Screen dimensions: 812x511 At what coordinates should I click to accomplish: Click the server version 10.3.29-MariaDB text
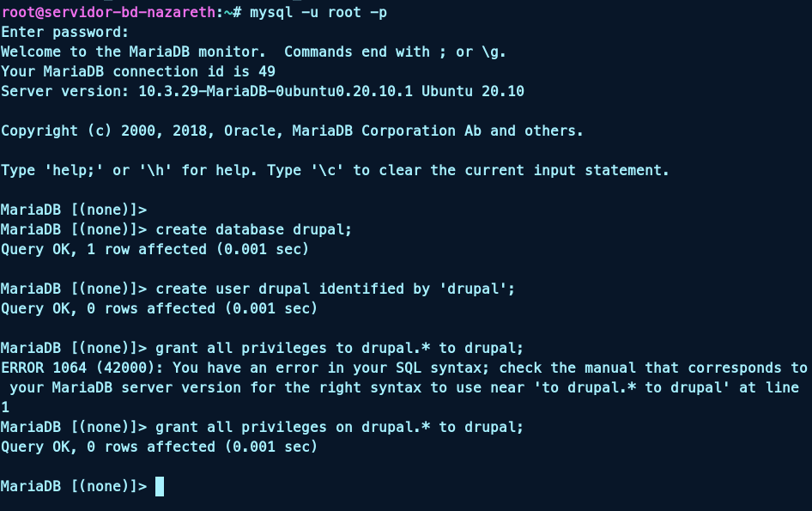coord(210,91)
